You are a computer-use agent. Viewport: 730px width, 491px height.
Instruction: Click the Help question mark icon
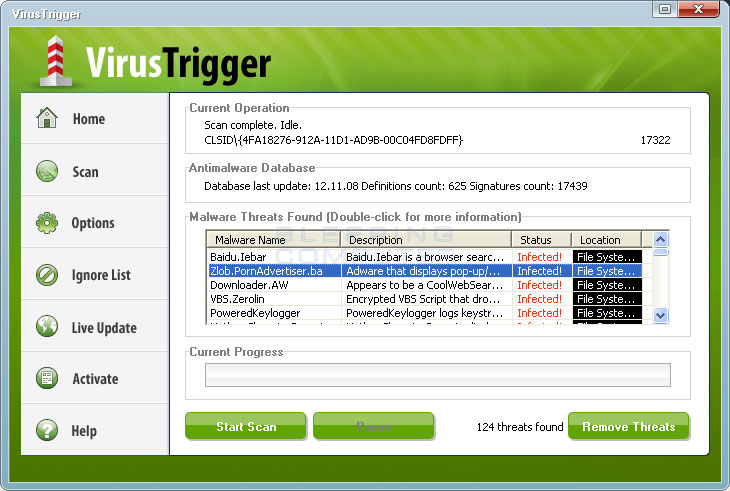pyautogui.click(x=47, y=430)
